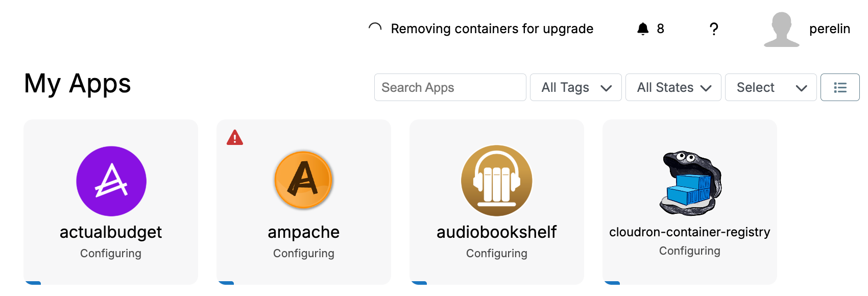Click the Search Apps field

[x=450, y=87]
